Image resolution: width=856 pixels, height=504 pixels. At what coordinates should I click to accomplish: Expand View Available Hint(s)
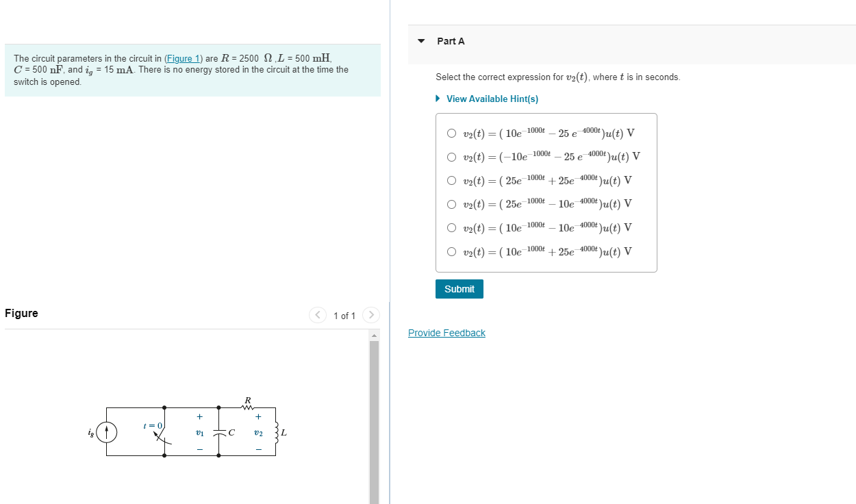coord(491,99)
